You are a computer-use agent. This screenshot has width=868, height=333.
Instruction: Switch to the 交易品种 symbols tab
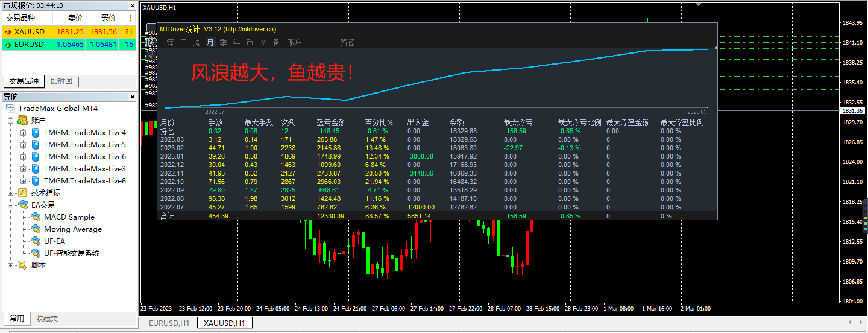[x=24, y=81]
